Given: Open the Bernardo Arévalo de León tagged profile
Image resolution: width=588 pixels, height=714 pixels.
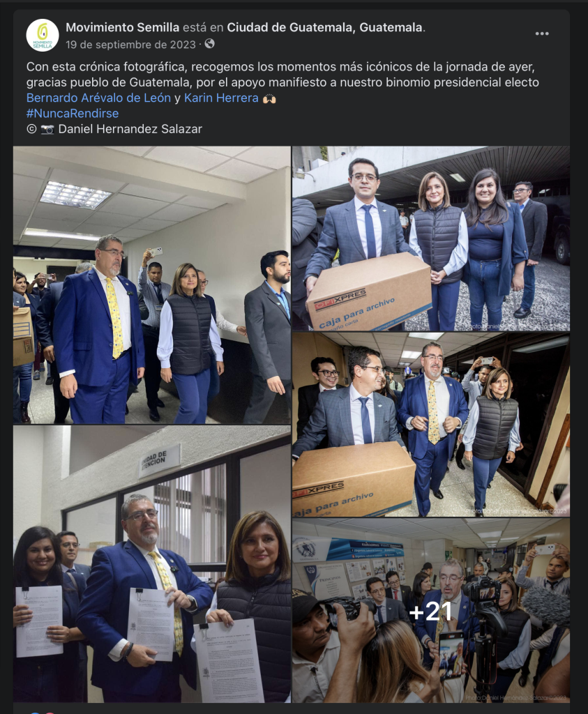Looking at the screenshot, I should tap(98, 98).
